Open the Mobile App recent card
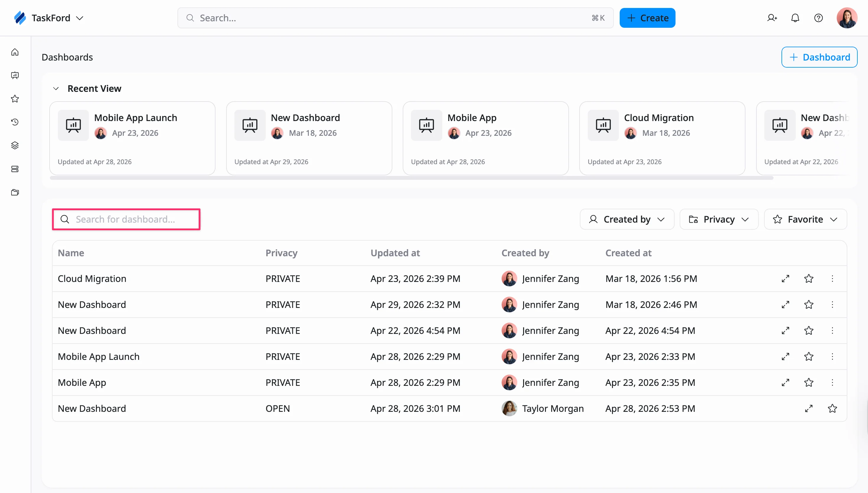Viewport: 868px width, 493px height. point(485,138)
